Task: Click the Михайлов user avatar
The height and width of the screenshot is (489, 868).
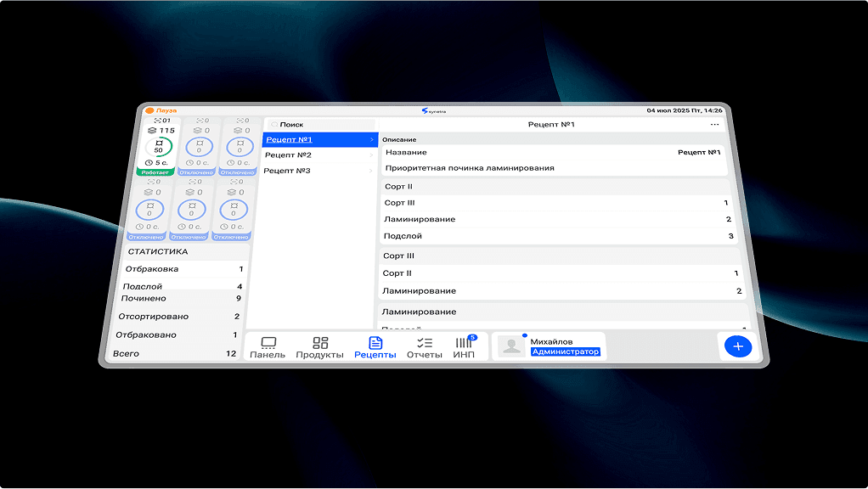Action: pos(510,346)
